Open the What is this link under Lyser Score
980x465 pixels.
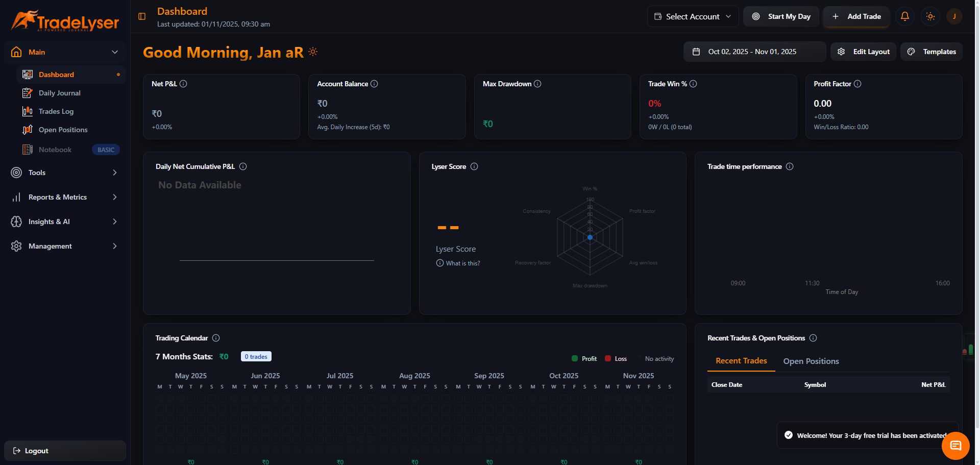point(458,263)
